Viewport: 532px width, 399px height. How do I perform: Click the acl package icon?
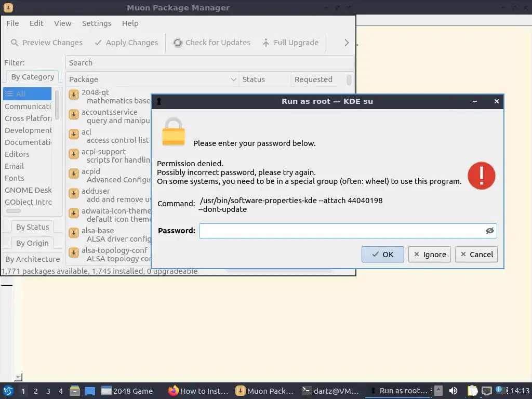pyautogui.click(x=74, y=134)
